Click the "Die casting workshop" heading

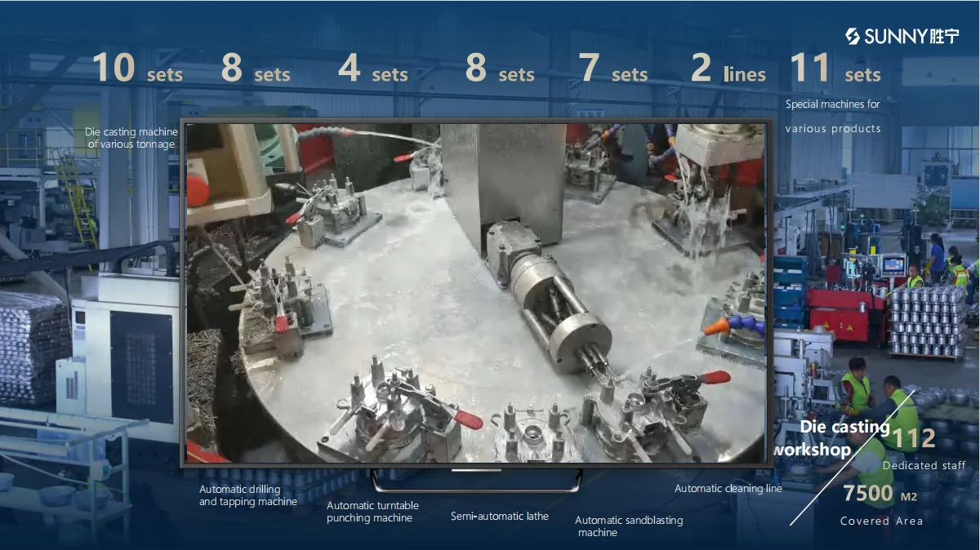833,438
